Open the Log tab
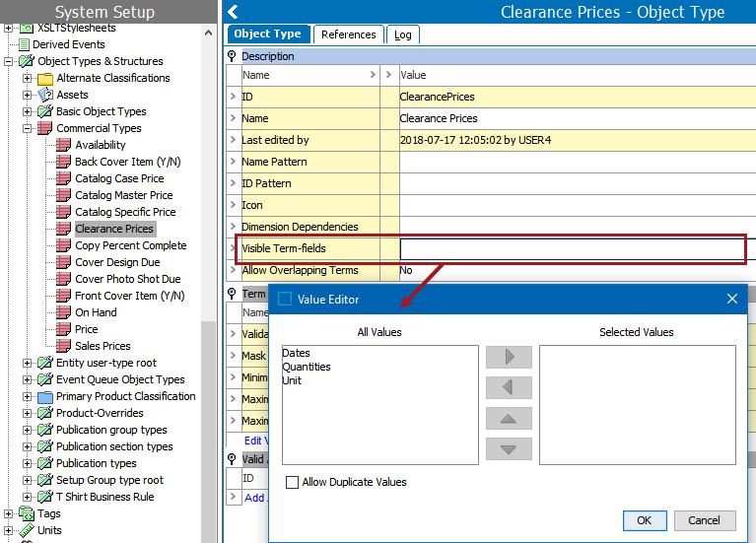Viewport: 756px width, 543px height. click(x=403, y=34)
